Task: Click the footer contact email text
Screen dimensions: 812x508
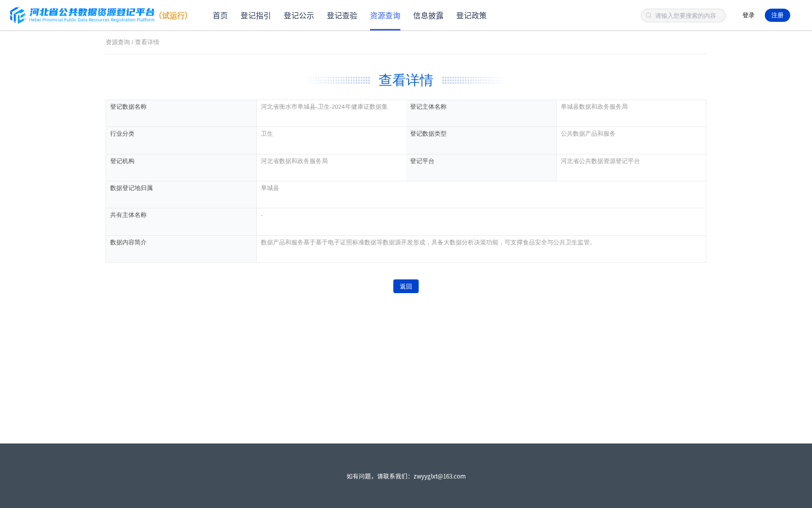Action: point(439,476)
